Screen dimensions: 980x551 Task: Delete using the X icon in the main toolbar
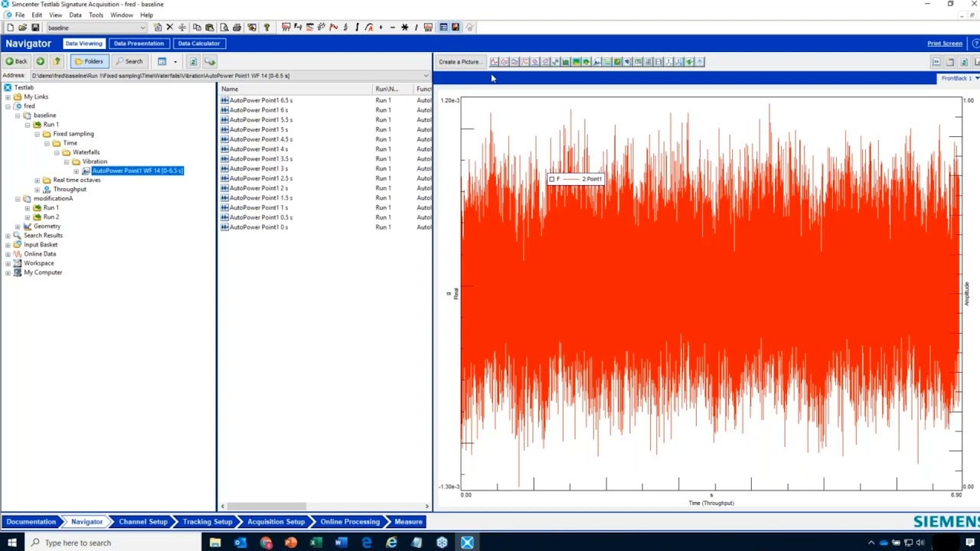coord(170,28)
